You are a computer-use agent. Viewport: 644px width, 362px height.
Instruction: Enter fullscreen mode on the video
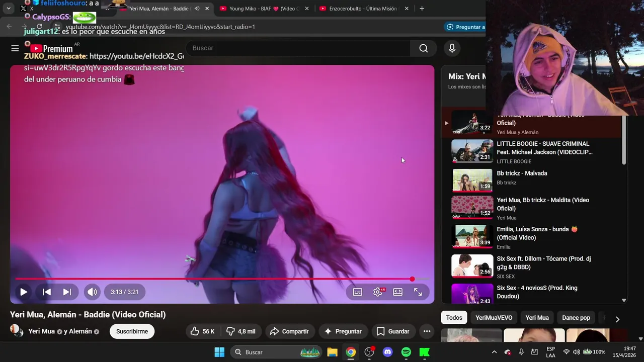tap(418, 292)
